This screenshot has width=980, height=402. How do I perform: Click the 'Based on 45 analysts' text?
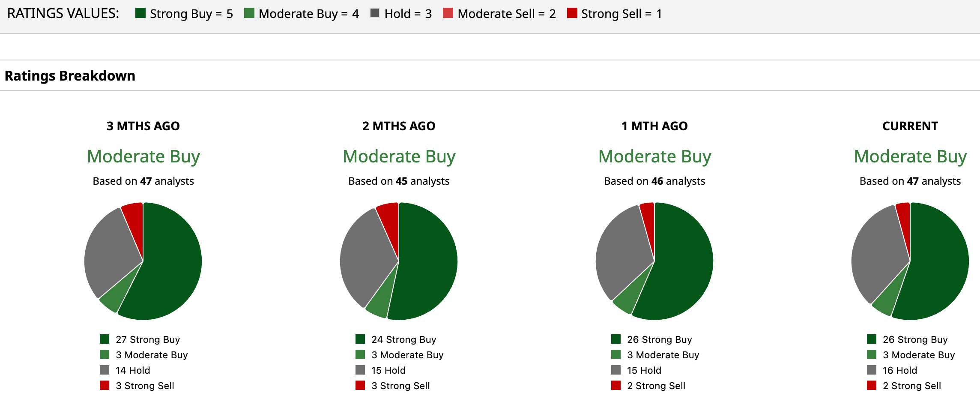pos(399,181)
